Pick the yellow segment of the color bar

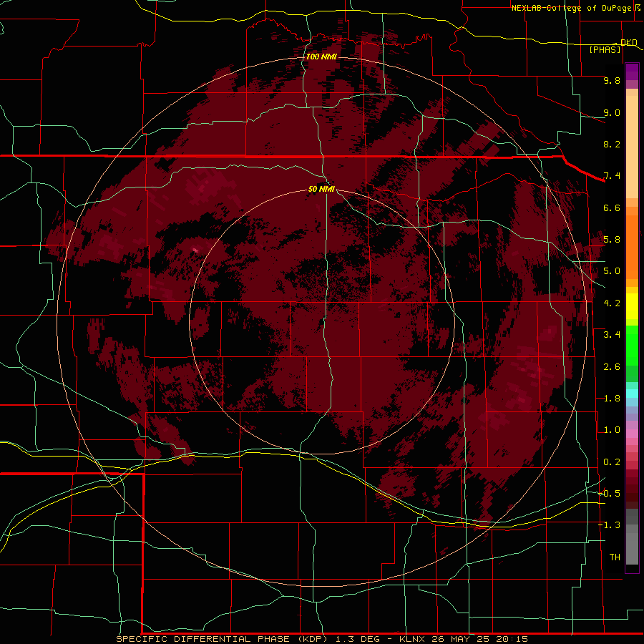[632, 306]
